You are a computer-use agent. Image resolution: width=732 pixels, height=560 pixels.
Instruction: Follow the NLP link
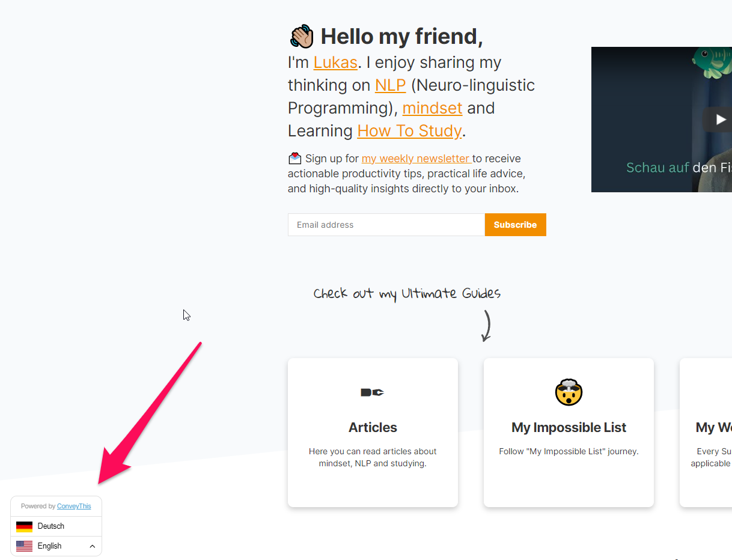[x=391, y=85]
